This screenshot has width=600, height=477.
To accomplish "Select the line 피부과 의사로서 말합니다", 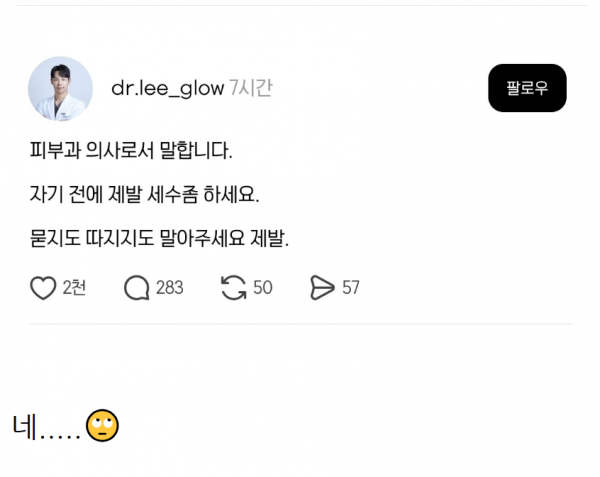I will (131, 150).
